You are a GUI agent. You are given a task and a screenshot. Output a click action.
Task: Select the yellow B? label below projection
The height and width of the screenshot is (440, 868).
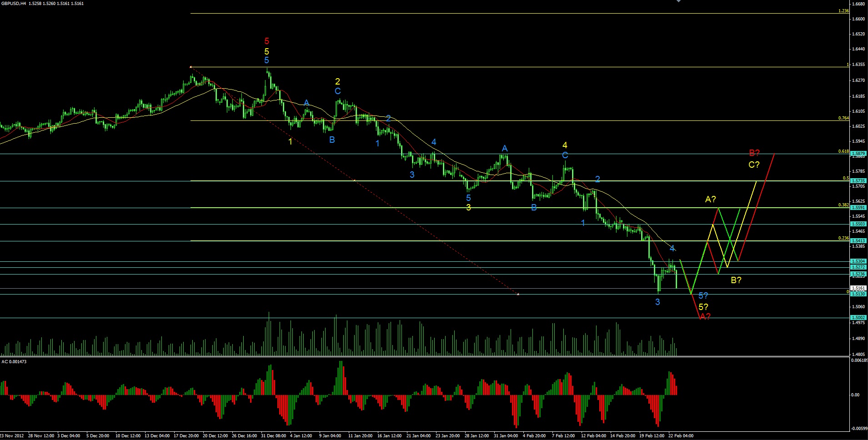coord(736,280)
